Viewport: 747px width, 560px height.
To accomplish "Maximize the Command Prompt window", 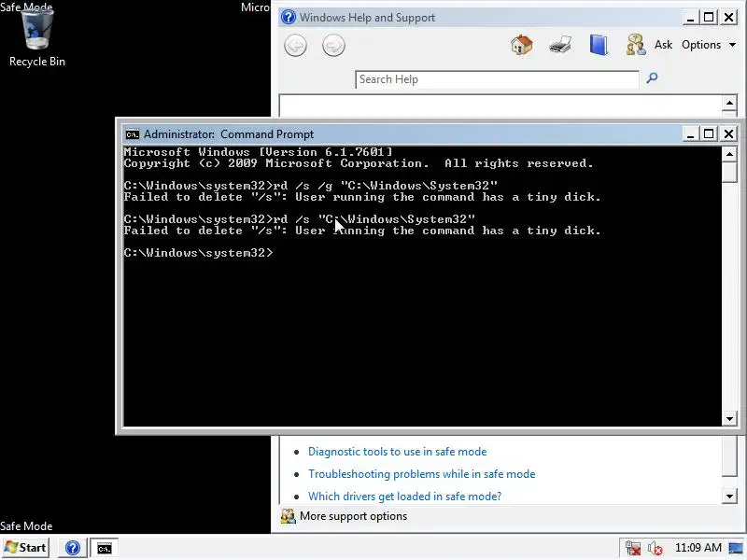I will [x=709, y=134].
